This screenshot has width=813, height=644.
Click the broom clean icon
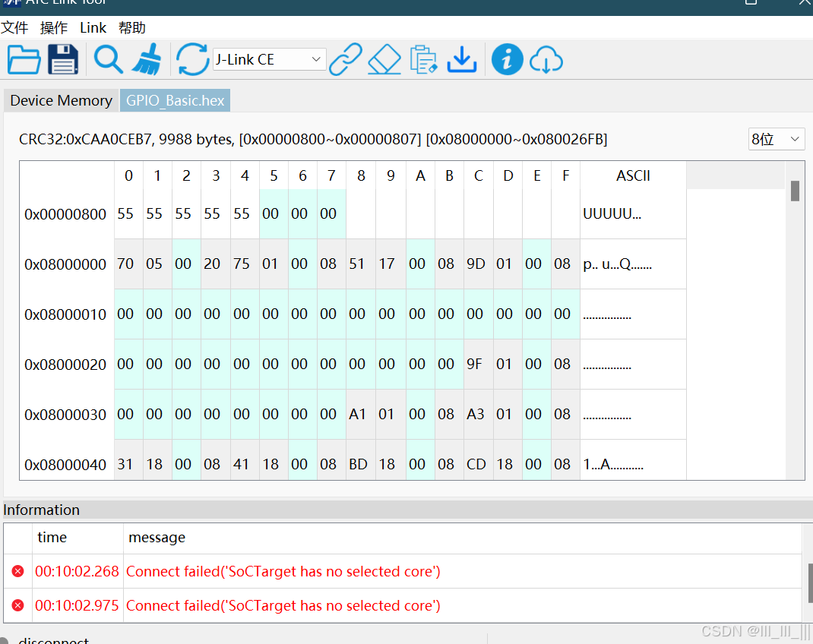[x=147, y=59]
